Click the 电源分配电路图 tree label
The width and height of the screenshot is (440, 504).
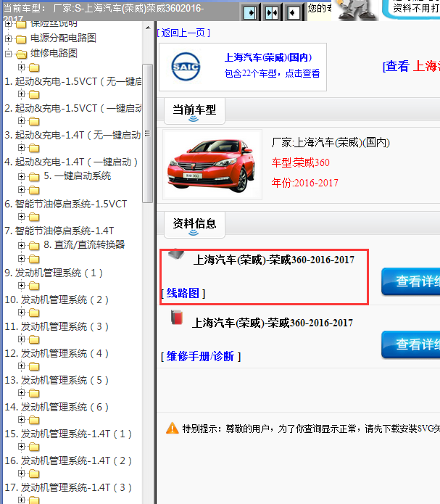tap(63, 38)
